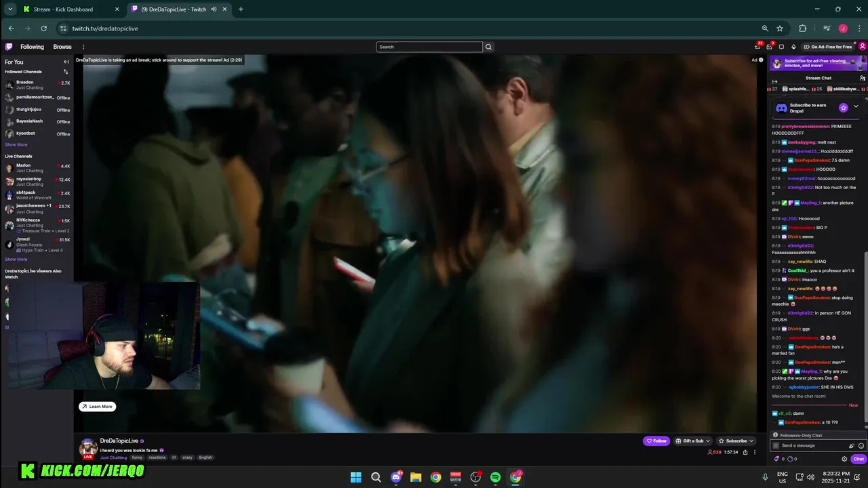
Task: Focus the Twitch search field
Action: pyautogui.click(x=429, y=47)
